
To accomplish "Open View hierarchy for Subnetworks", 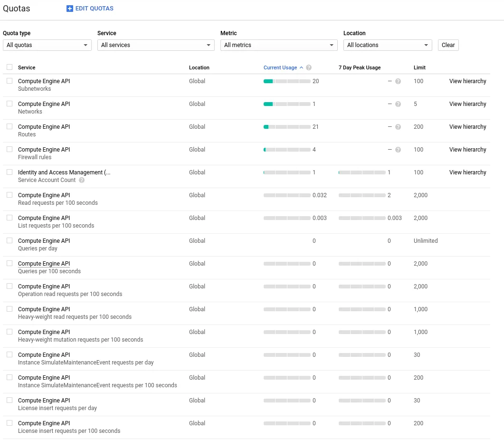I will click(x=468, y=81).
